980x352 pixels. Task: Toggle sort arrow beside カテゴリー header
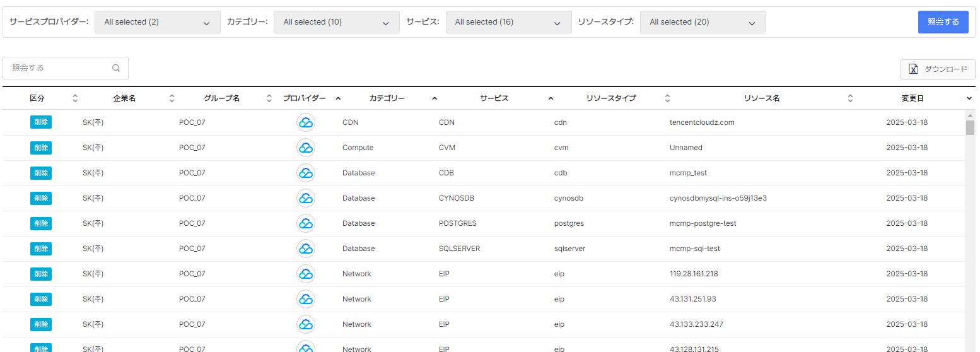(435, 98)
